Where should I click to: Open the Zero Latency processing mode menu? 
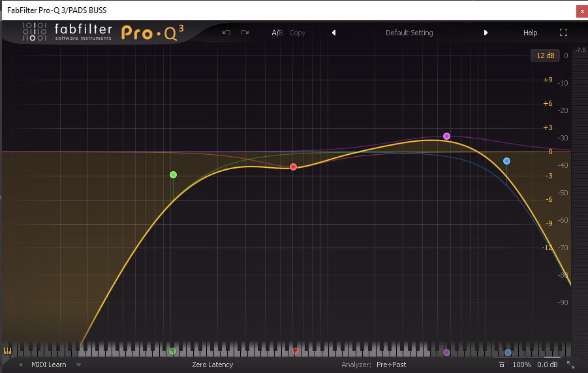click(x=212, y=365)
